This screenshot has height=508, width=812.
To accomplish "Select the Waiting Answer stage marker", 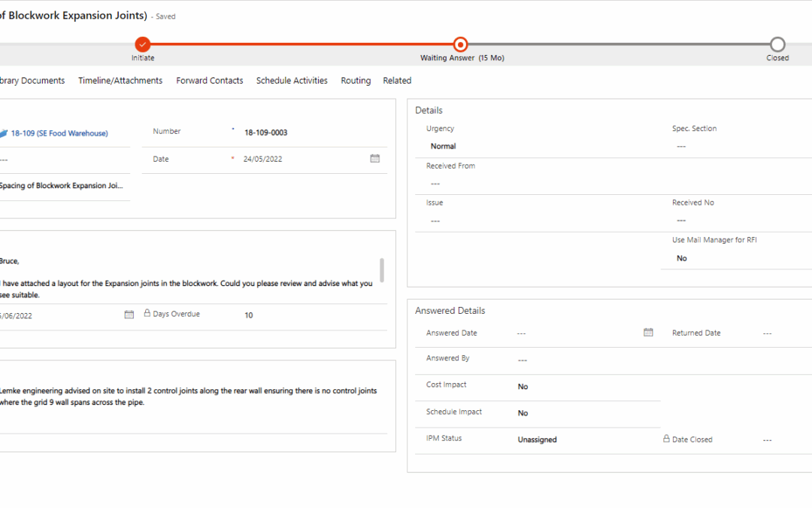I will (x=460, y=44).
